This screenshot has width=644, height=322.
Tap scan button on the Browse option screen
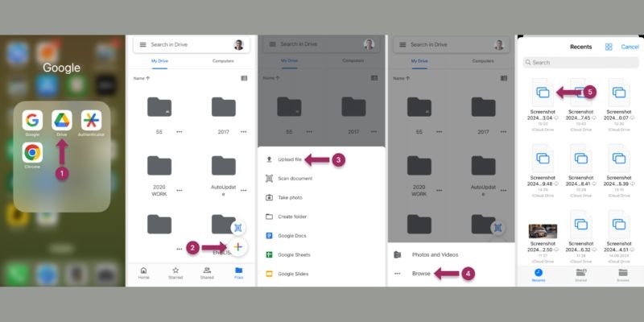point(497,228)
